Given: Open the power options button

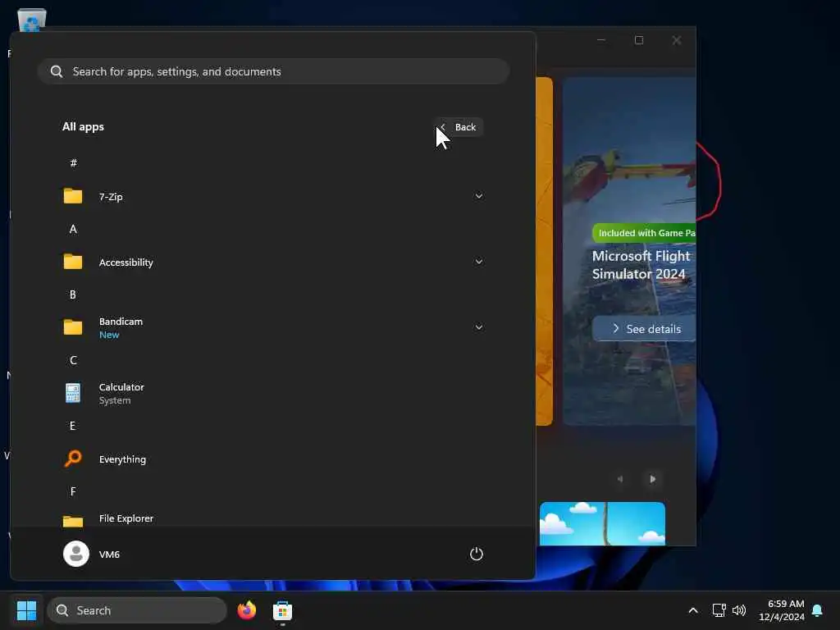Looking at the screenshot, I should (477, 554).
